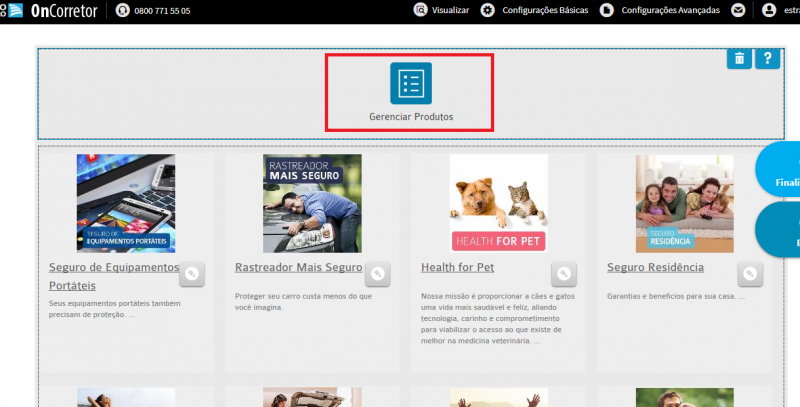
Task: Click the phone headset icon
Action: click(122, 10)
